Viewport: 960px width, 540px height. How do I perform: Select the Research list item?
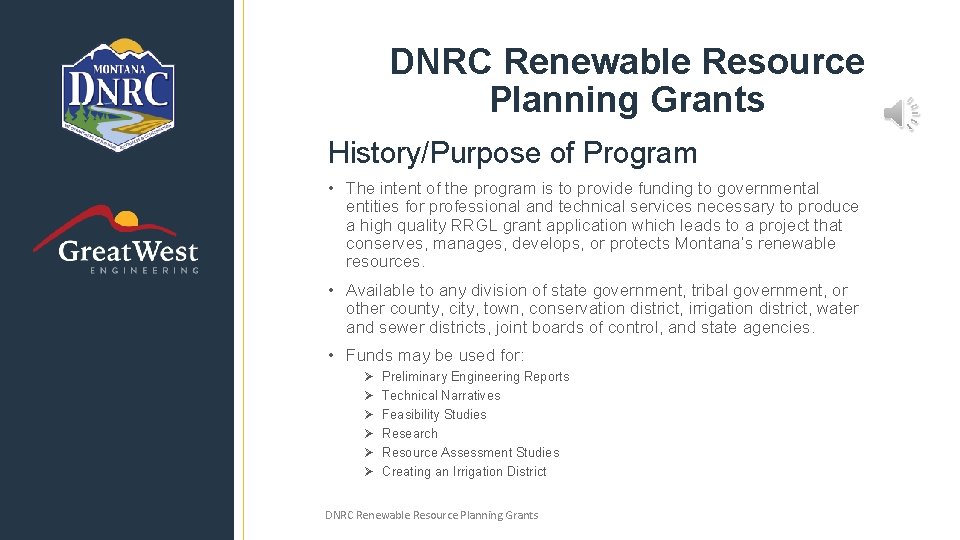pyautogui.click(x=410, y=433)
